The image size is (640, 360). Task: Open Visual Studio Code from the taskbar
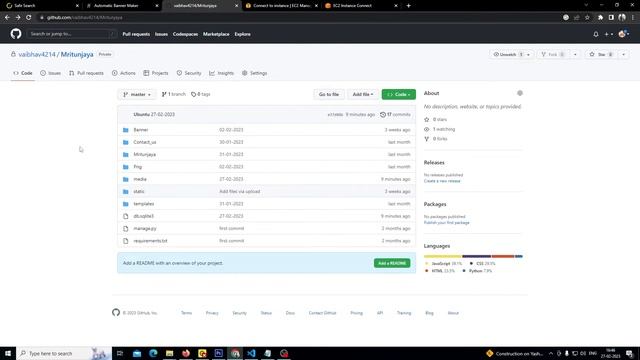[x=251, y=353]
